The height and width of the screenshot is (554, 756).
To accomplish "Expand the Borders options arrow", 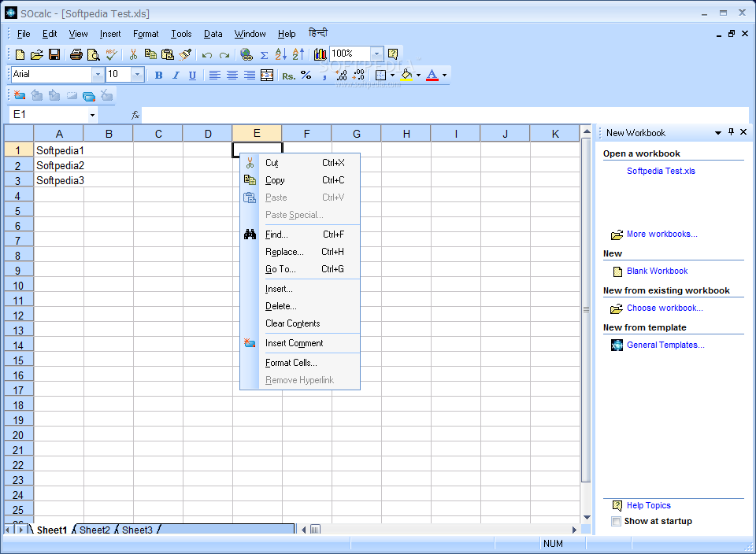I will click(x=392, y=75).
